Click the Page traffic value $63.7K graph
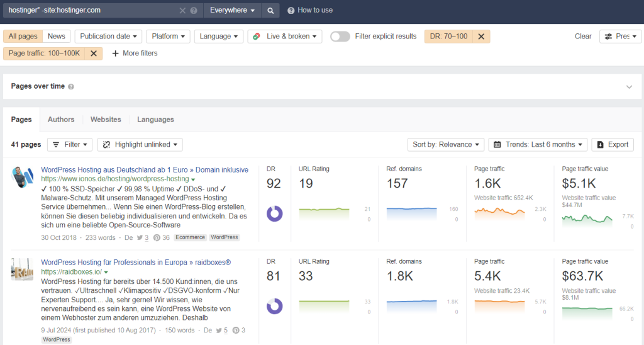The image size is (644, 345). click(587, 313)
